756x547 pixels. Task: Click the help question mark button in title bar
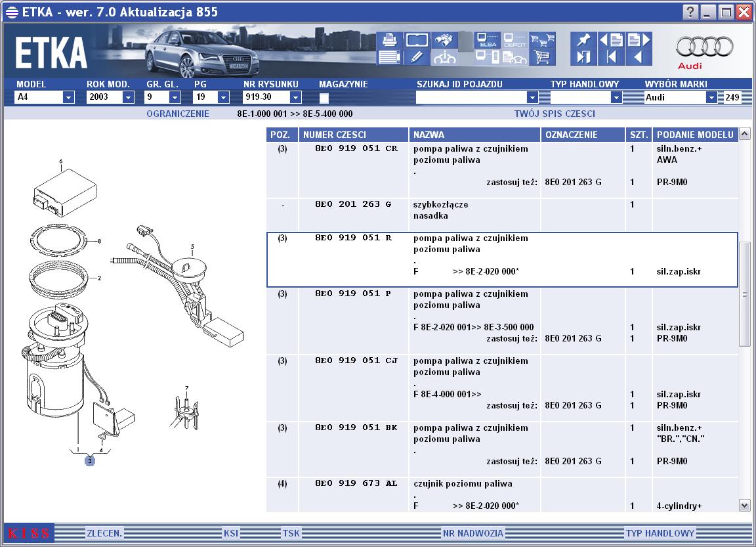click(690, 12)
